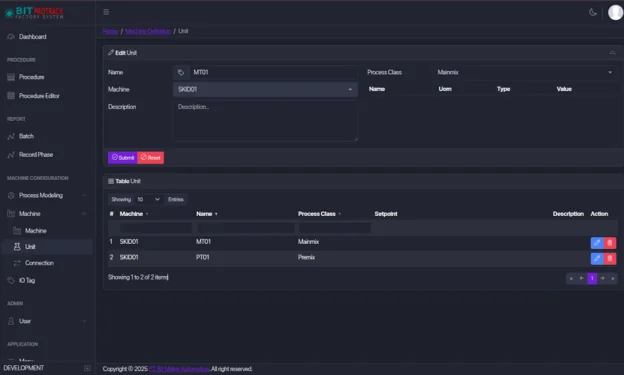The height and width of the screenshot is (375, 624).
Task: Click the Process Class column filter box
Action: pos(335,228)
